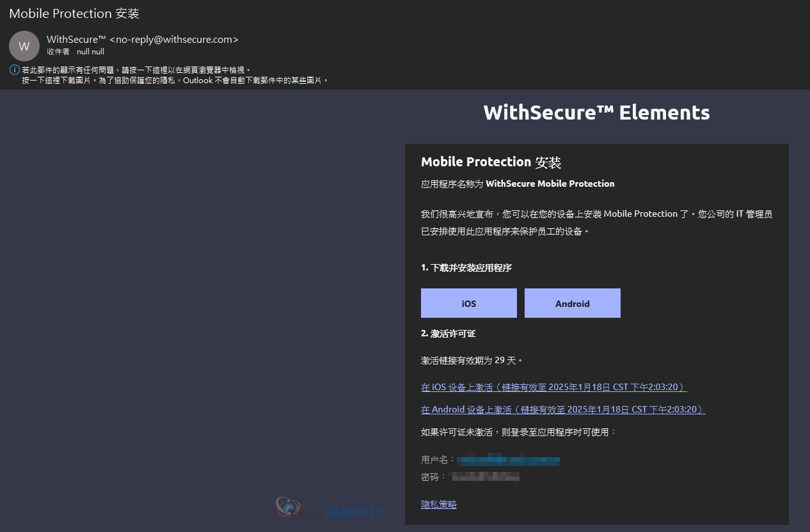Click the Android download button
The width and height of the screenshot is (810, 532).
point(573,303)
